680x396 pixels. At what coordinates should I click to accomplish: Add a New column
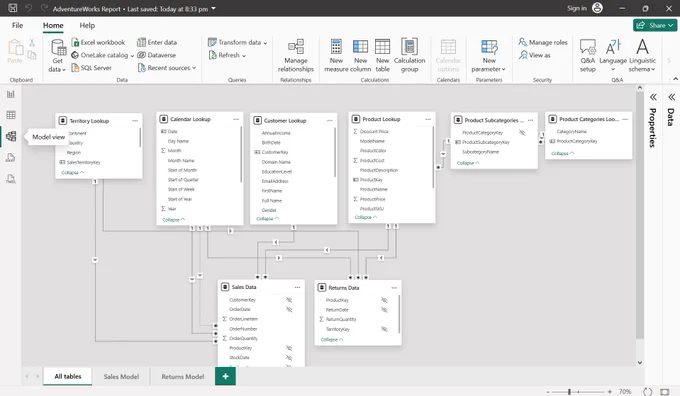pyautogui.click(x=360, y=56)
